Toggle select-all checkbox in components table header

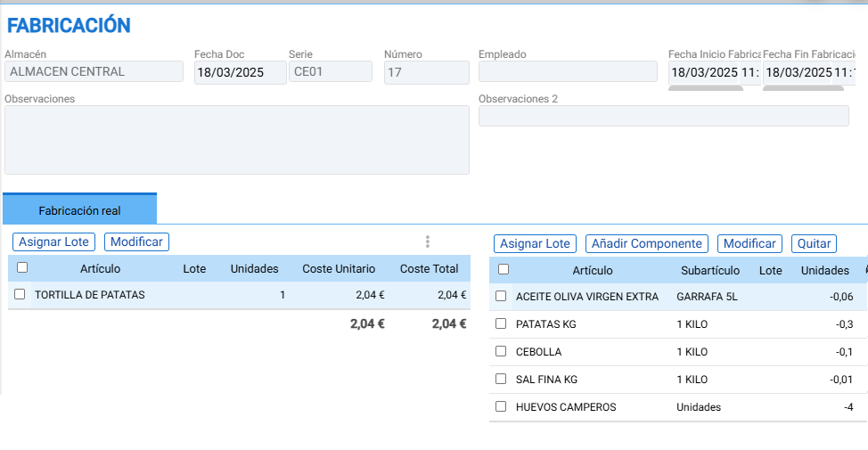504,270
